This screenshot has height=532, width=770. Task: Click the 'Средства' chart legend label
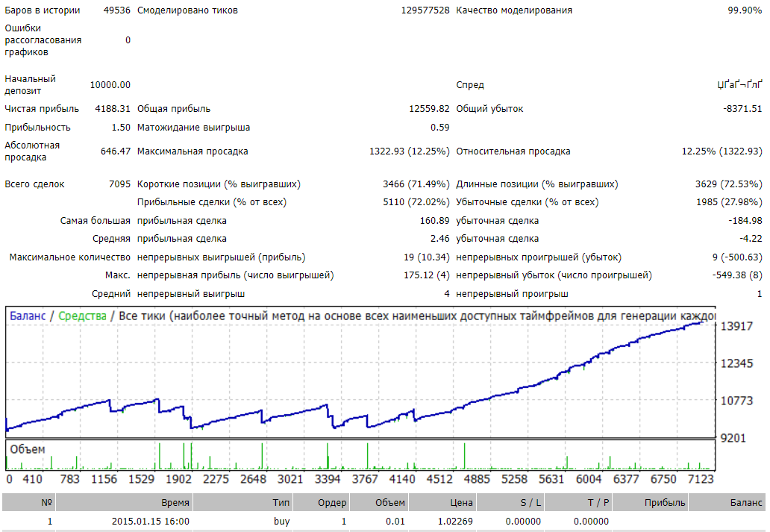tap(82, 316)
